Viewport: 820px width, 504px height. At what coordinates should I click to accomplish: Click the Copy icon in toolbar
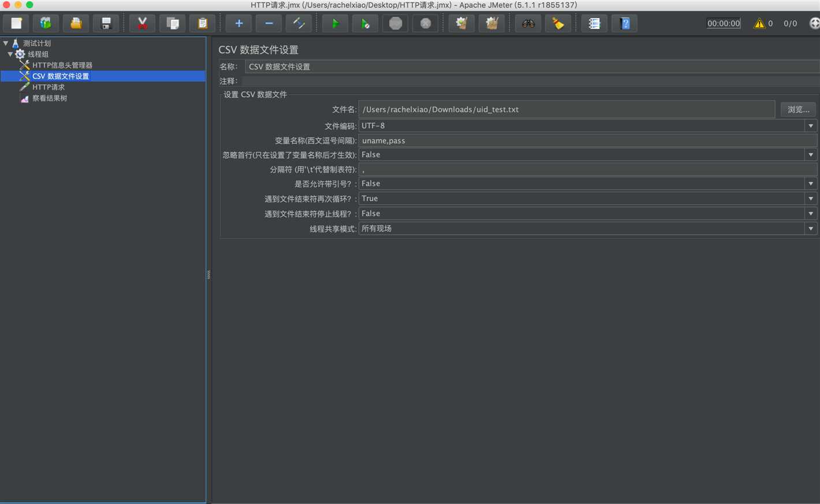(x=172, y=24)
